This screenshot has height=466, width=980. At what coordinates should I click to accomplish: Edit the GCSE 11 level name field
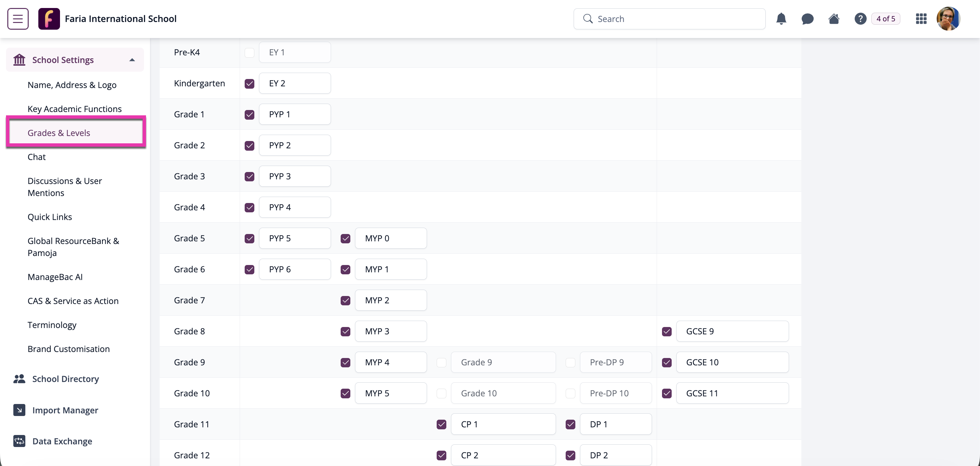point(732,393)
